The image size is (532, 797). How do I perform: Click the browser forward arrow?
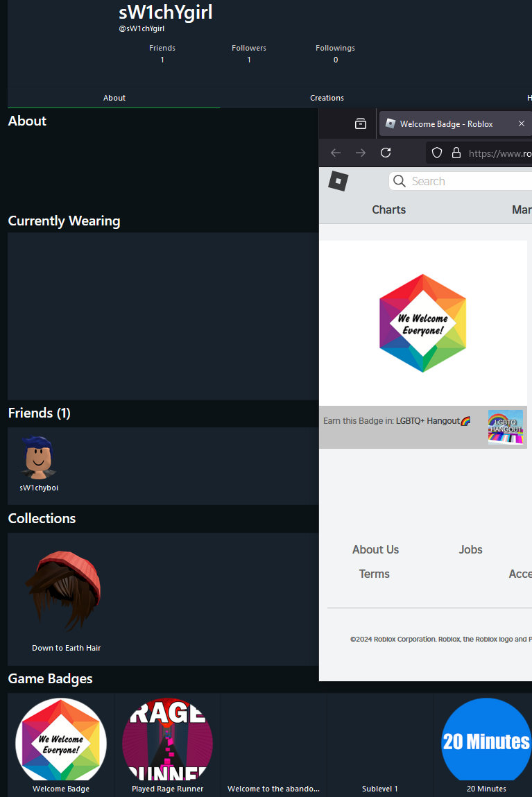pyautogui.click(x=360, y=153)
